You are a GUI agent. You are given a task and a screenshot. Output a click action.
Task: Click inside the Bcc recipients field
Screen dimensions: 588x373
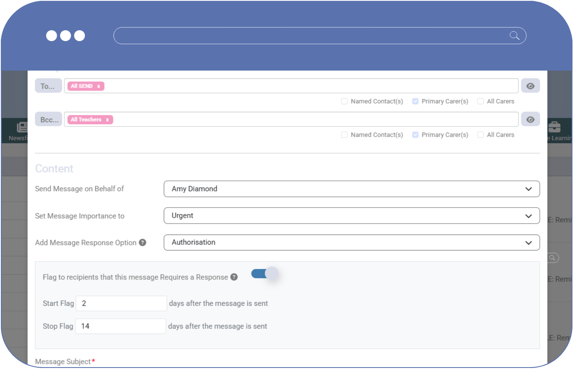coord(291,120)
